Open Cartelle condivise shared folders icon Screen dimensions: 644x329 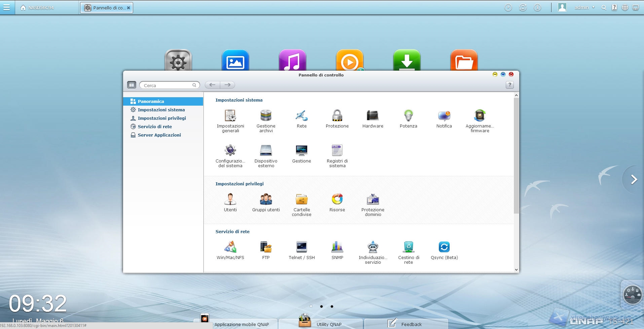[301, 200]
